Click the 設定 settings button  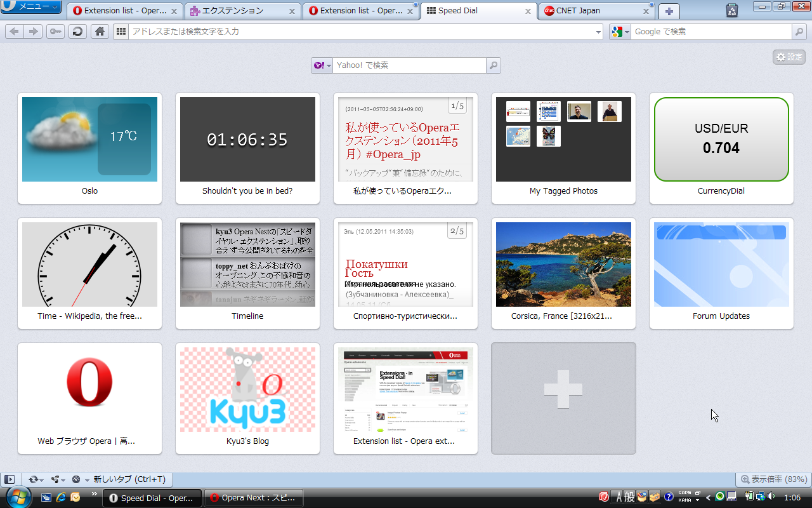click(789, 57)
